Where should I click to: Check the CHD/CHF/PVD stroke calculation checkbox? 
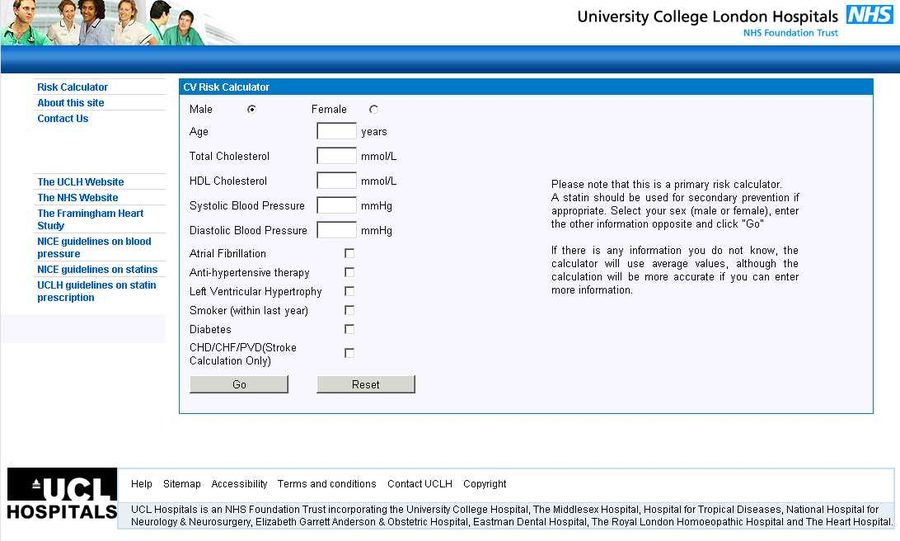349,353
